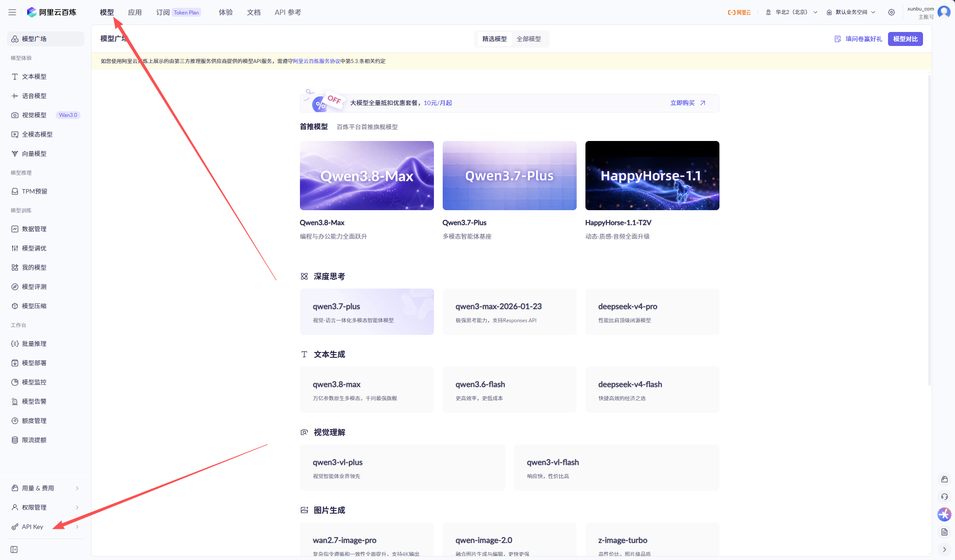Open qwen3.8-max text generation card
Screen dimensions: 955x560
[x=367, y=390]
